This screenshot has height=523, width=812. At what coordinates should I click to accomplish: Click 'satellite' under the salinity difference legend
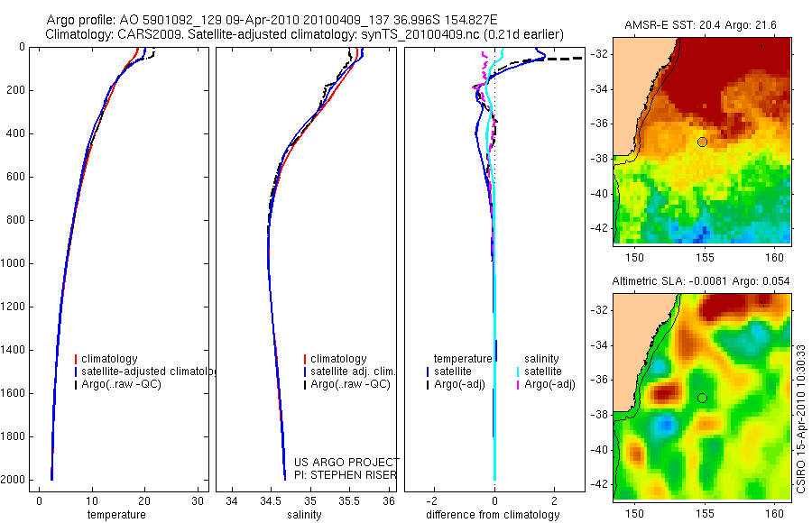543,372
